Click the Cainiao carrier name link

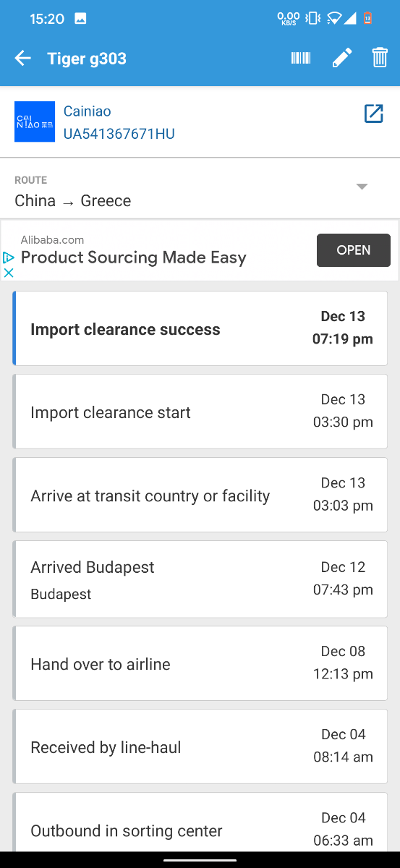[x=88, y=111]
